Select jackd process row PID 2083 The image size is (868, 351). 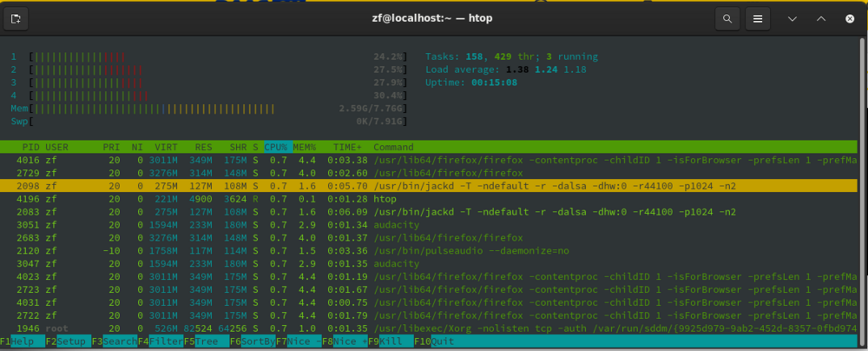click(x=431, y=212)
